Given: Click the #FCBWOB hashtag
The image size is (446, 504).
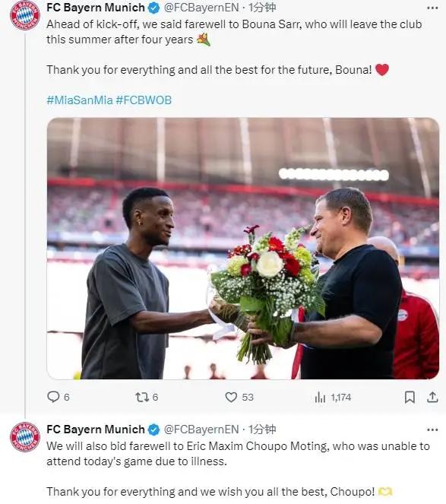Looking at the screenshot, I should point(144,100).
